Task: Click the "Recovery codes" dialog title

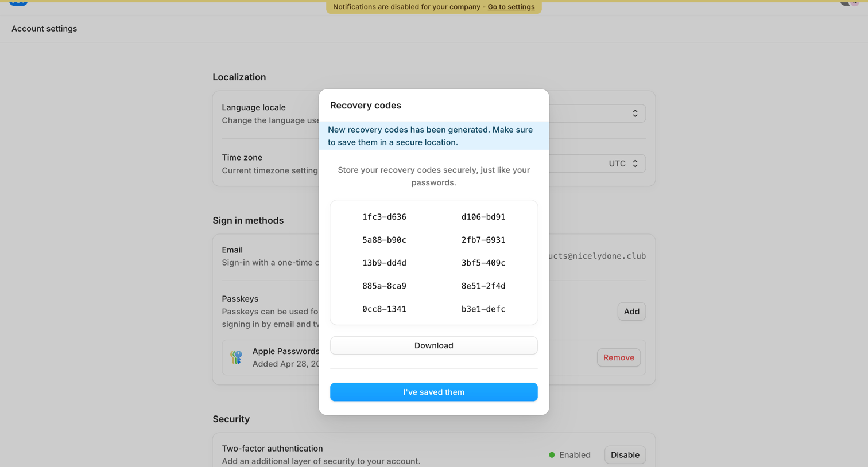Action: click(366, 106)
